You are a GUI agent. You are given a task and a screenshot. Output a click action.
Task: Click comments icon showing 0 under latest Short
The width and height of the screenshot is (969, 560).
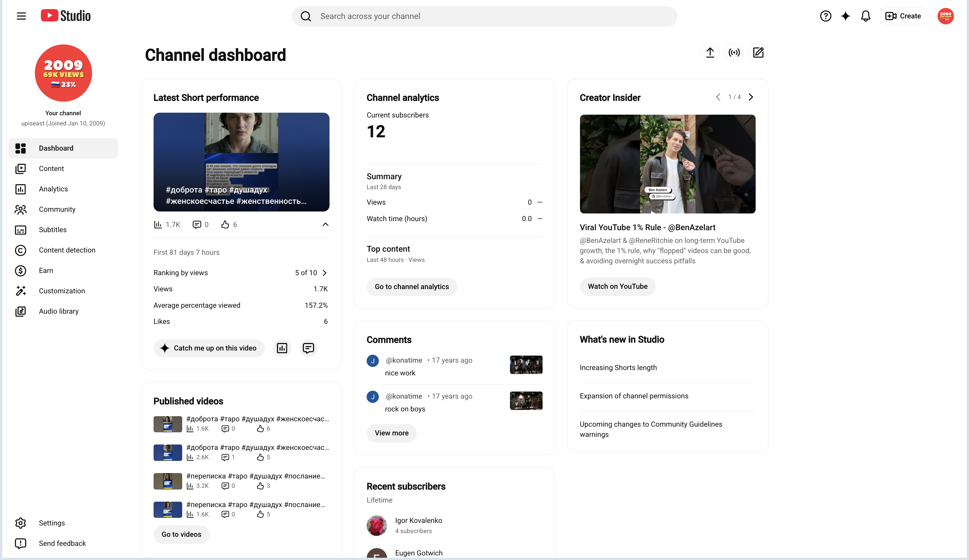tap(197, 225)
